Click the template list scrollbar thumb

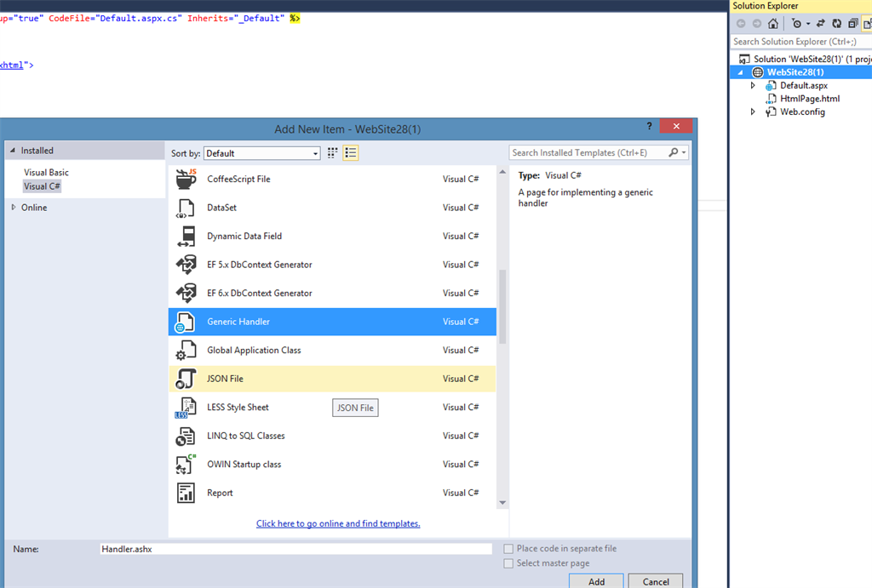[x=502, y=306]
